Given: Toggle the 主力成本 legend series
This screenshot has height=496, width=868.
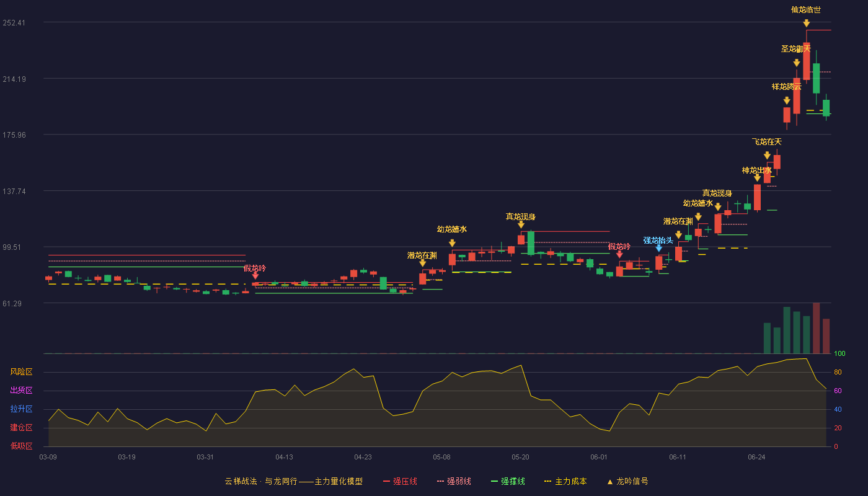Looking at the screenshot, I should tap(565, 481).
